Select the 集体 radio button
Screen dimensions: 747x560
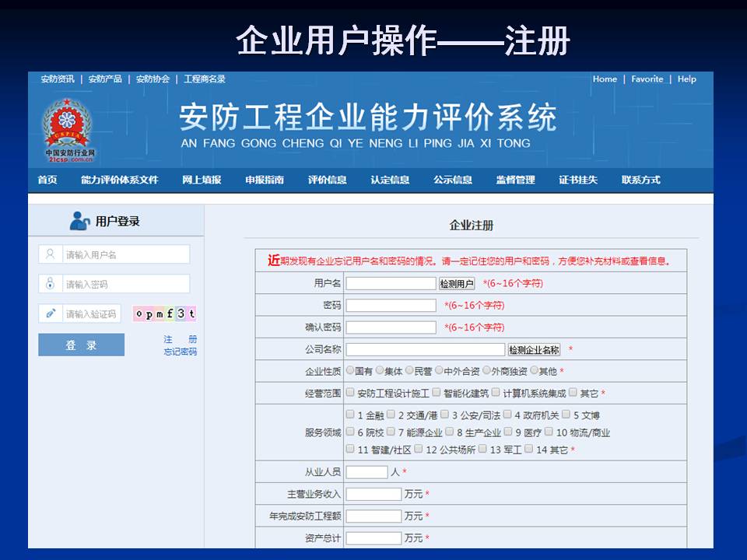click(x=380, y=370)
